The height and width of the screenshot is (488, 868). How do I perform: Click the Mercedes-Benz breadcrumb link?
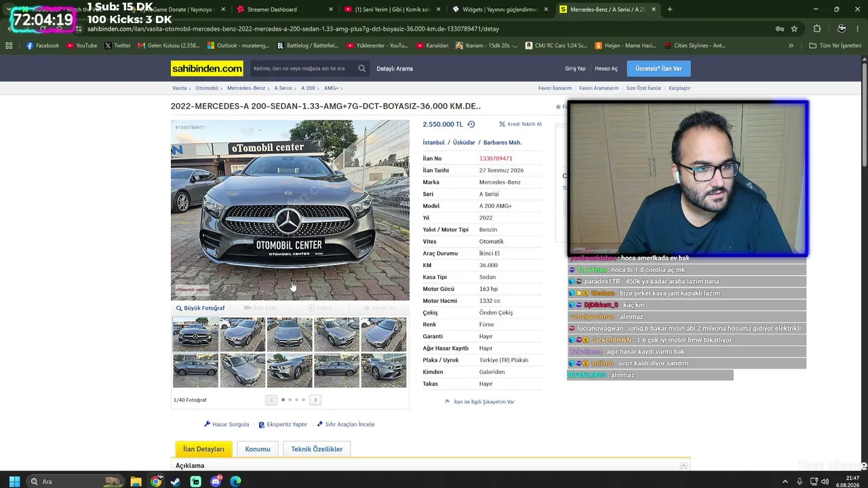(246, 88)
